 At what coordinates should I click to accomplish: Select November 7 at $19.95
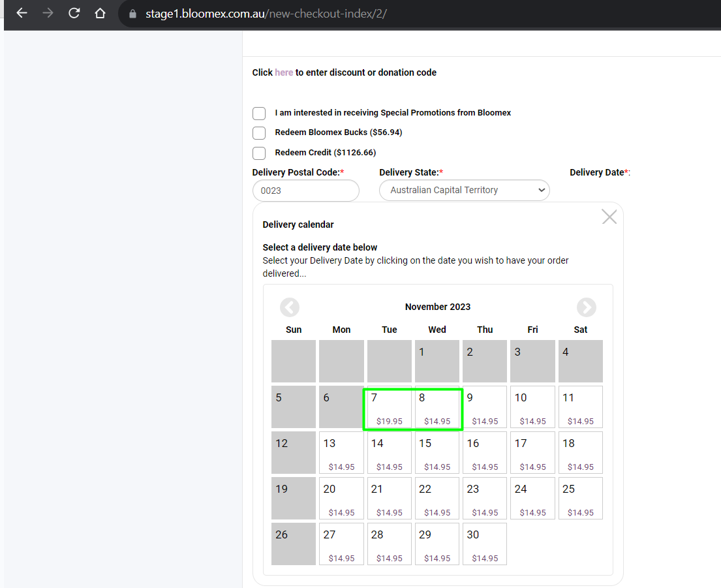click(x=389, y=407)
